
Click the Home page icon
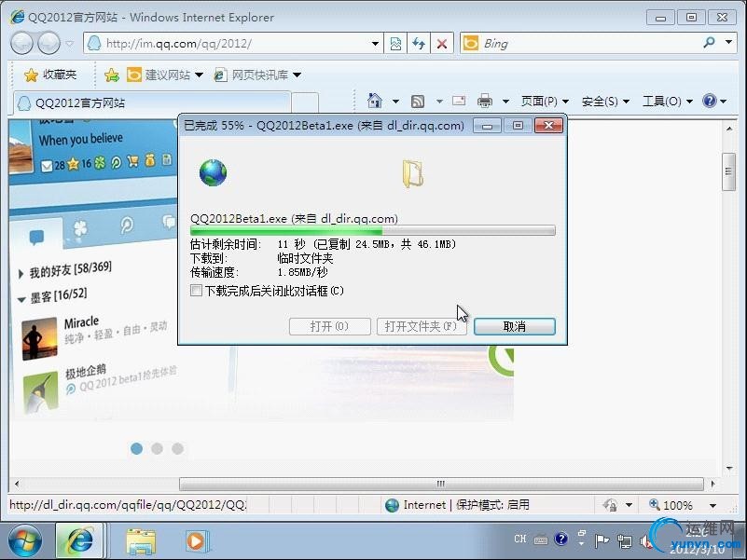(375, 101)
